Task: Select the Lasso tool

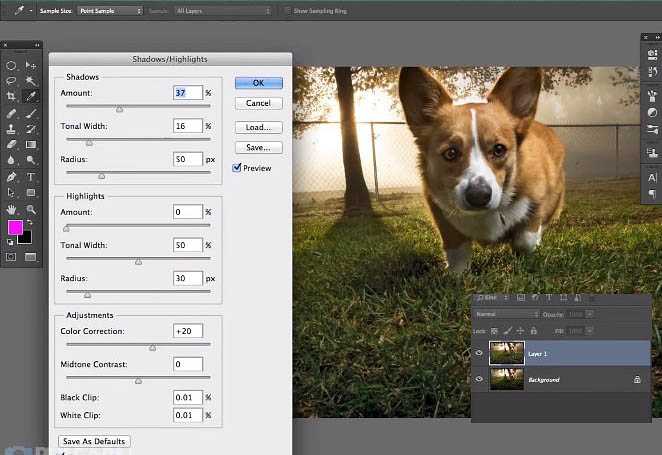Action: click(11, 81)
